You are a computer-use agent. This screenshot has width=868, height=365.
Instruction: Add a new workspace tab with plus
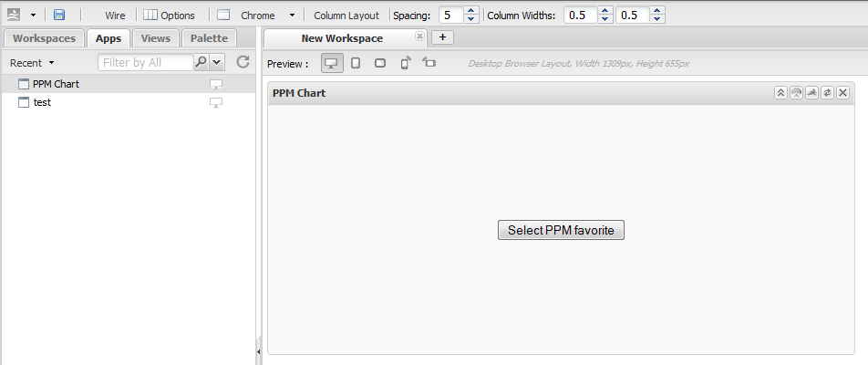click(442, 37)
